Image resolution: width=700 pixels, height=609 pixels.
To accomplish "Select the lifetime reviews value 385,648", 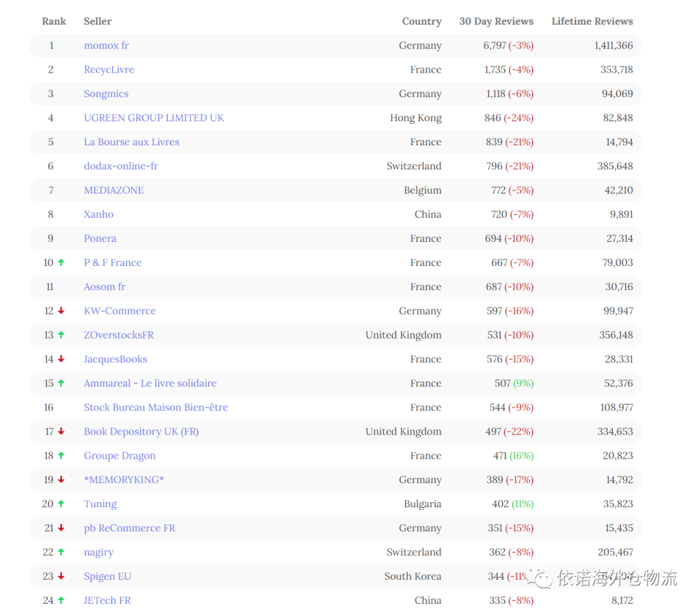I will pyautogui.click(x=616, y=166).
